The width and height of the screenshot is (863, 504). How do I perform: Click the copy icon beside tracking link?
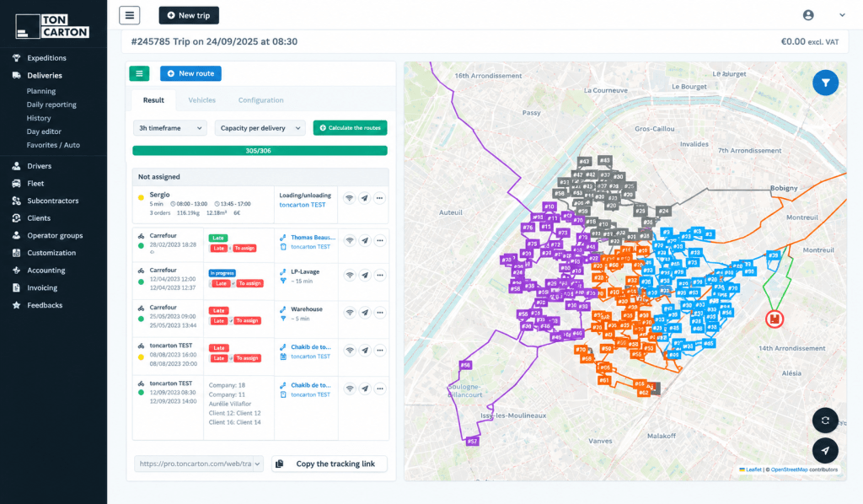[x=280, y=464]
